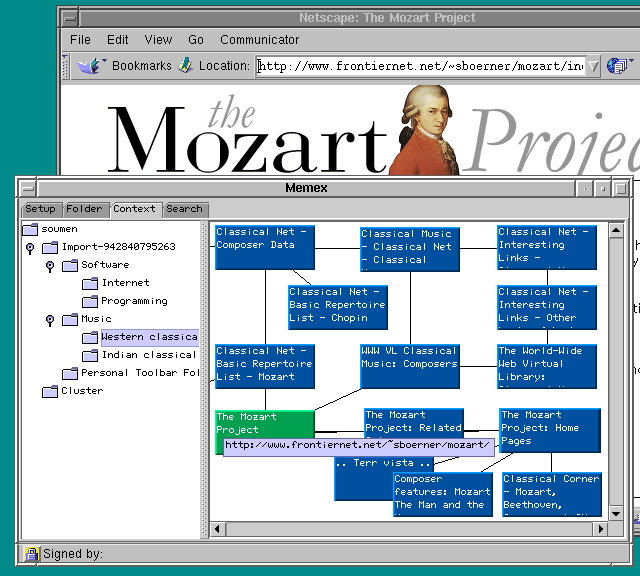Click the Location URL field
This screenshot has width=640, height=576.
[421, 66]
